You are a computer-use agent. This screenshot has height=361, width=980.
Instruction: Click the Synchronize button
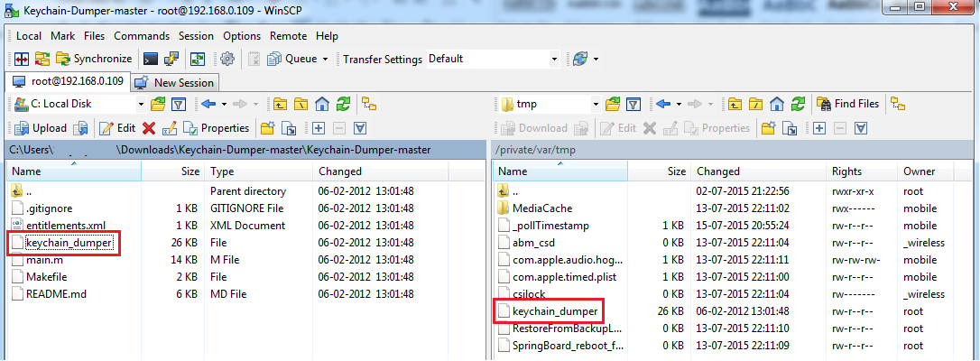(94, 59)
